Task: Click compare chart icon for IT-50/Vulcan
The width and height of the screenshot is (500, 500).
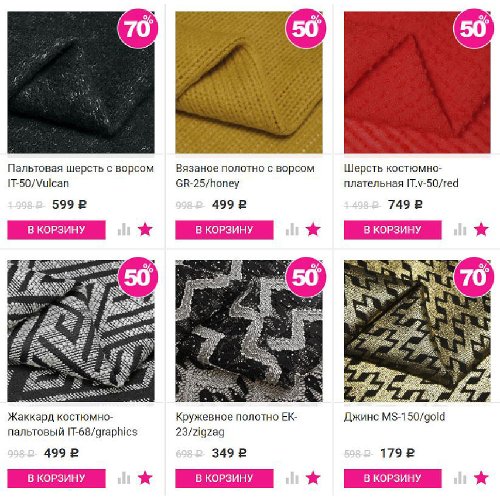Action: (124, 230)
